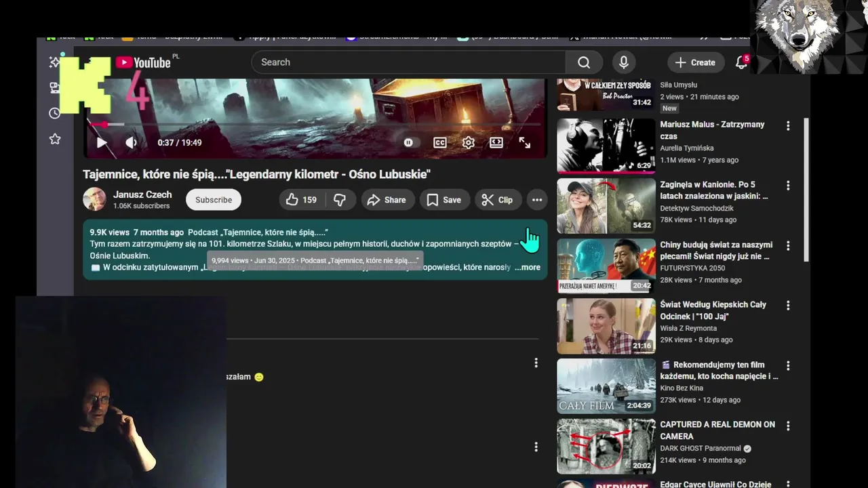868x488 pixels.
Task: Open Chiny budują świat thumbnail
Action: (606, 266)
